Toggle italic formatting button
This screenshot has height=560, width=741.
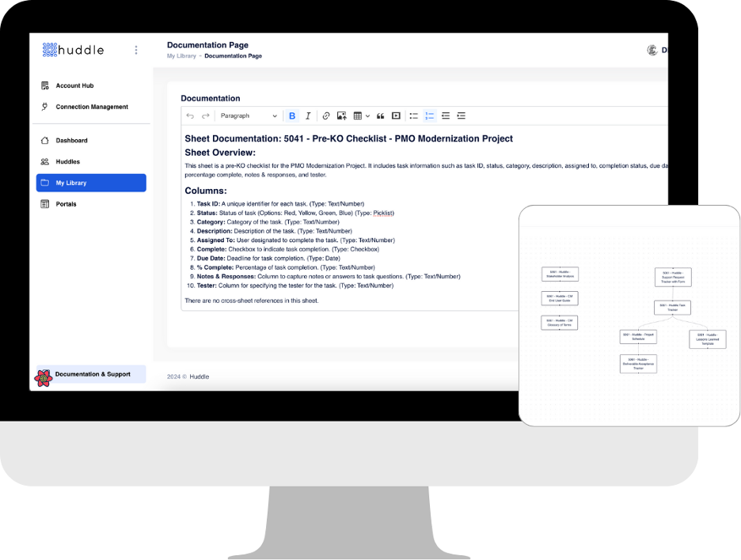click(x=308, y=116)
